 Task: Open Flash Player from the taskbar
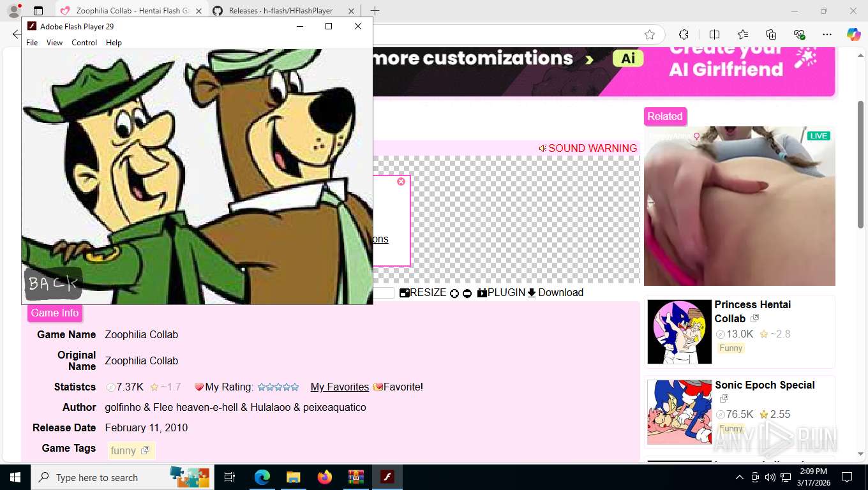click(x=387, y=477)
